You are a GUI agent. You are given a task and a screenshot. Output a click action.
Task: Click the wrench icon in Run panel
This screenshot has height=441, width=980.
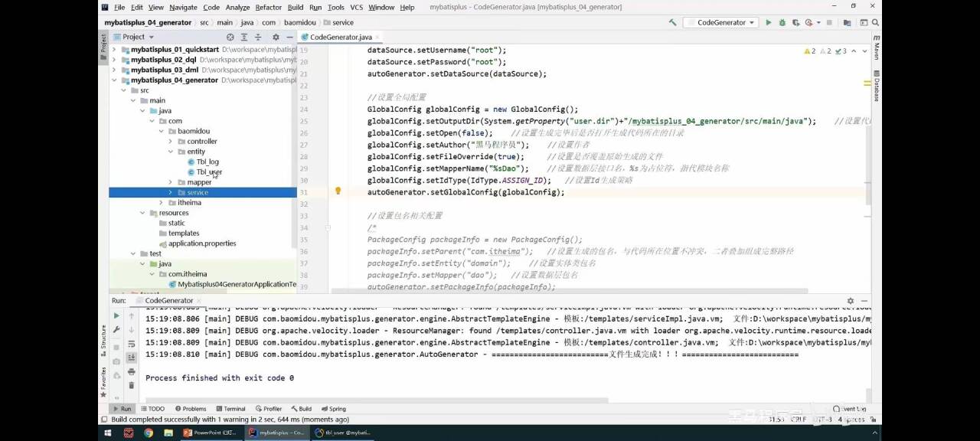(116, 330)
